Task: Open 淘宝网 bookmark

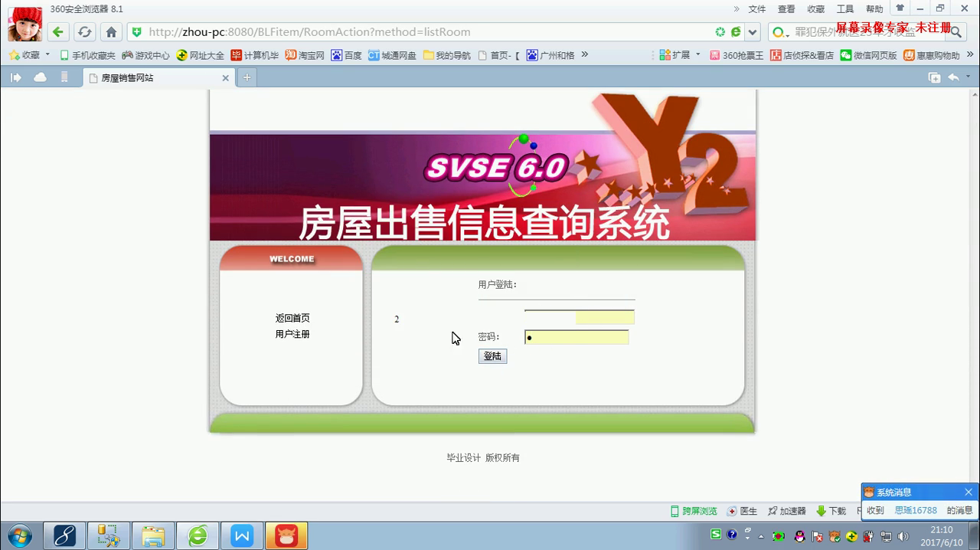Action: click(305, 55)
